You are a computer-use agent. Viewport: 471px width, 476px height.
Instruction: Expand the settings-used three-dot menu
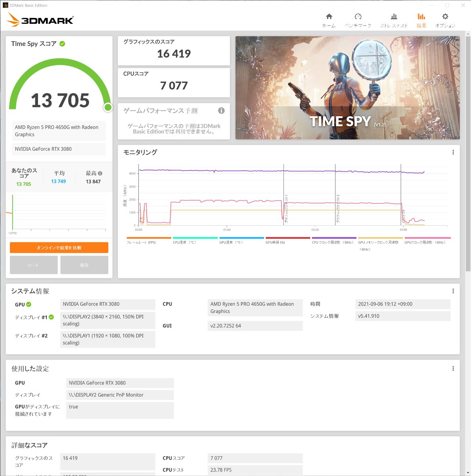(x=453, y=369)
